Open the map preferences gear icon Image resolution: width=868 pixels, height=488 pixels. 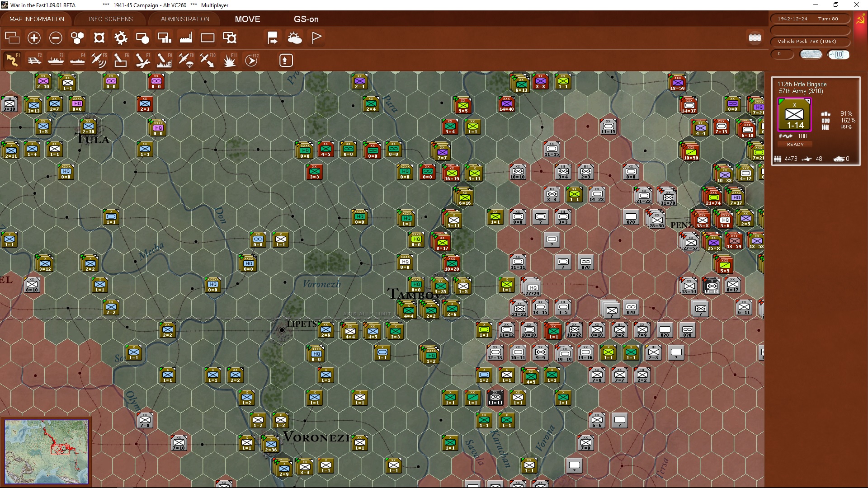pos(121,38)
